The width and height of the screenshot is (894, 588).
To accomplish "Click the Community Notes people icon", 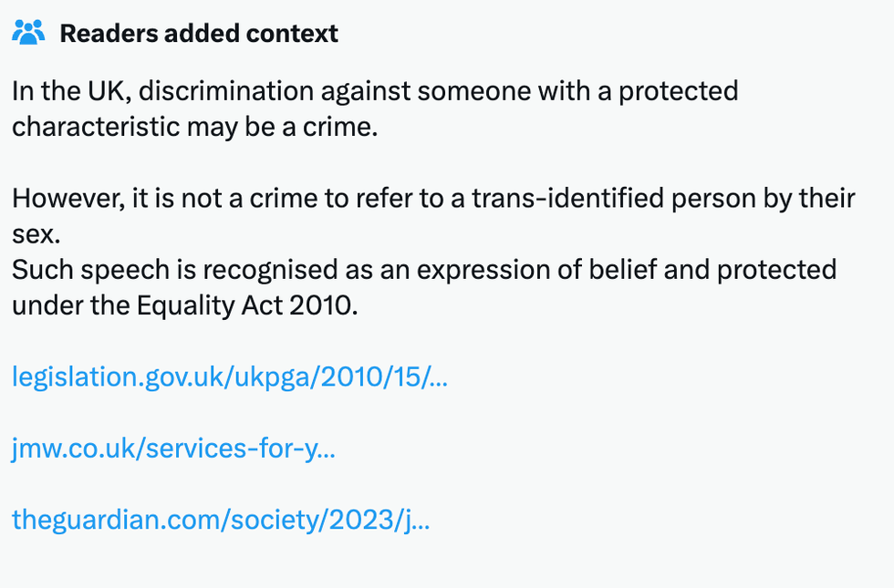I will click(29, 34).
